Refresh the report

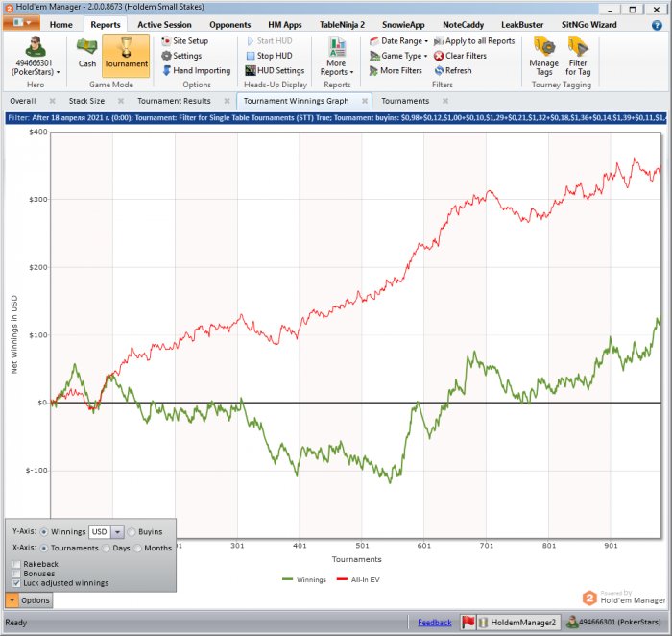pos(453,70)
